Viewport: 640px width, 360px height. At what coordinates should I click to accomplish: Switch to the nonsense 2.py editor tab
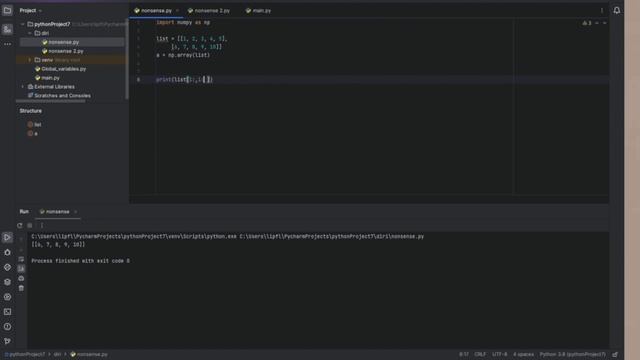point(209,11)
